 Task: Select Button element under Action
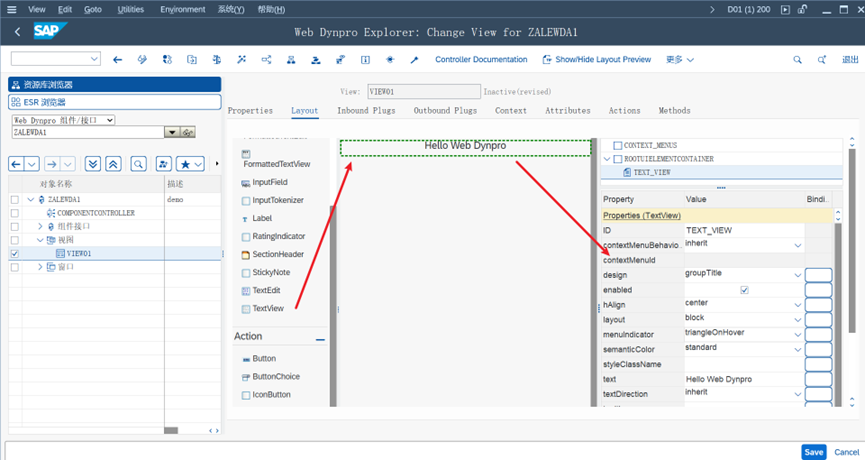point(259,359)
